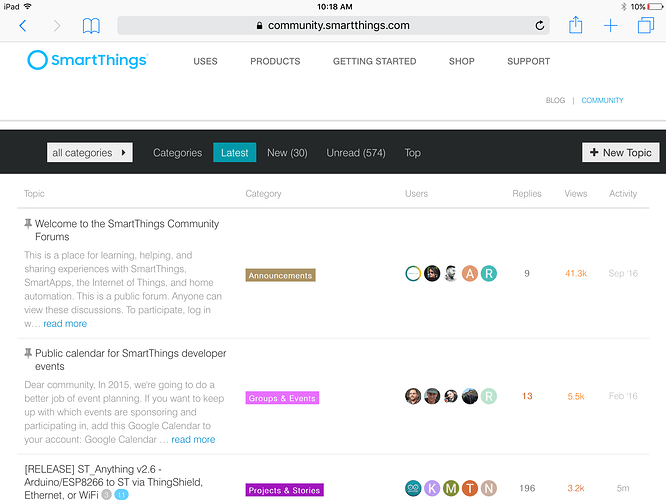Tap the 10:18 AM status bar clock
Image resolution: width=666 pixels, height=500 pixels.
click(x=335, y=7)
